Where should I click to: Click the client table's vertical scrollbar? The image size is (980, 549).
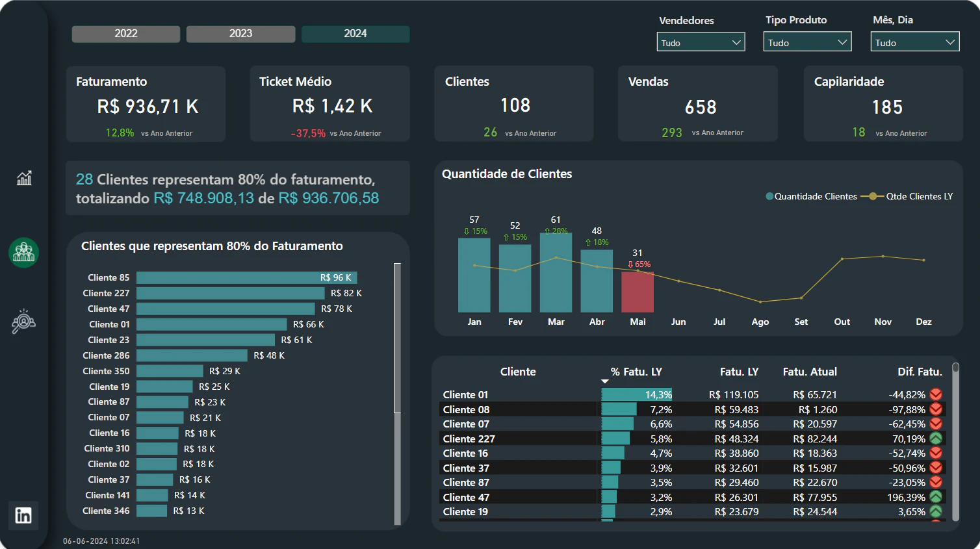point(955,442)
